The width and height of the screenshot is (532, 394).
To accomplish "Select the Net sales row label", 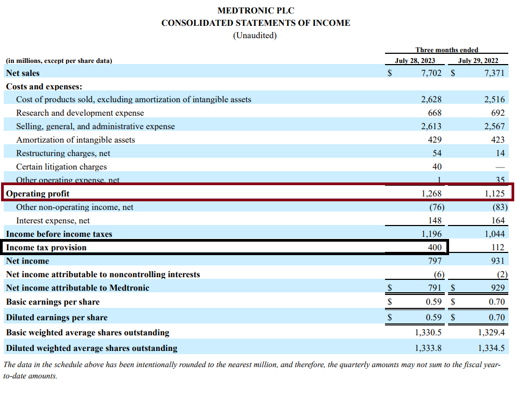I will tap(23, 73).
